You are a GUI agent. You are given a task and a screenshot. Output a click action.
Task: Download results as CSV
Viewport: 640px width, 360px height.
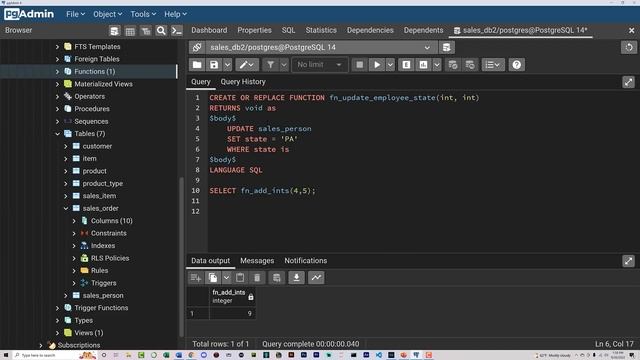click(296, 278)
